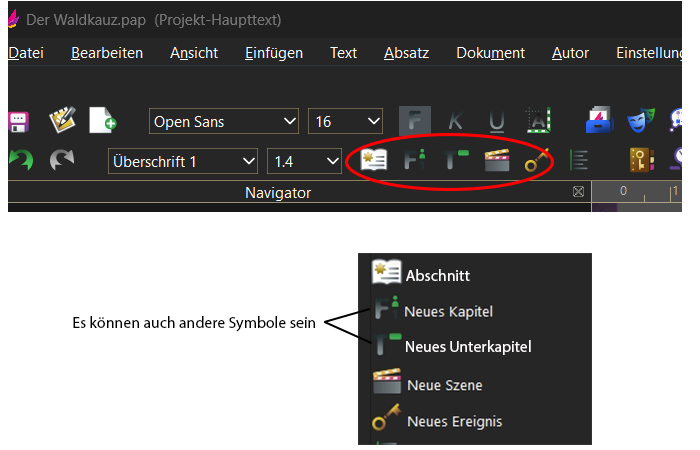This screenshot has height=450, width=700.
Task: Click the blue printer icon
Action: click(x=599, y=120)
